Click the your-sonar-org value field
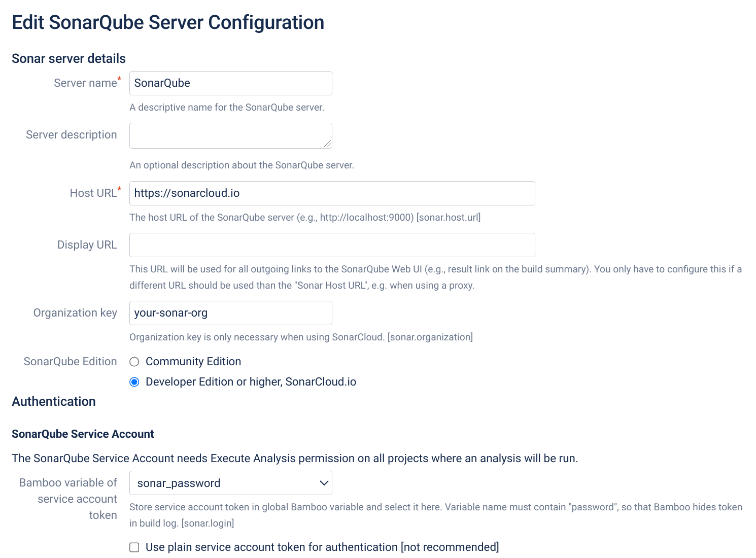Image resolution: width=756 pixels, height=558 pixels. [x=170, y=313]
